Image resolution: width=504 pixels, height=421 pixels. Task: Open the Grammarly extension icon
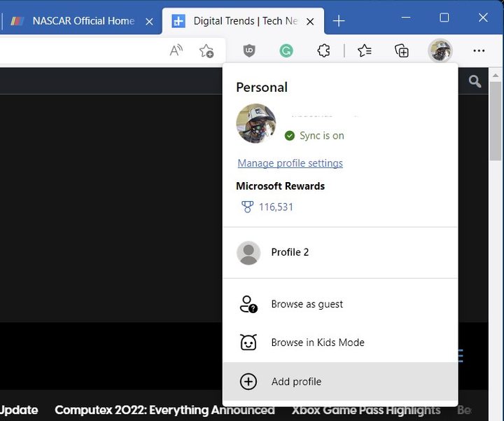[x=286, y=51]
